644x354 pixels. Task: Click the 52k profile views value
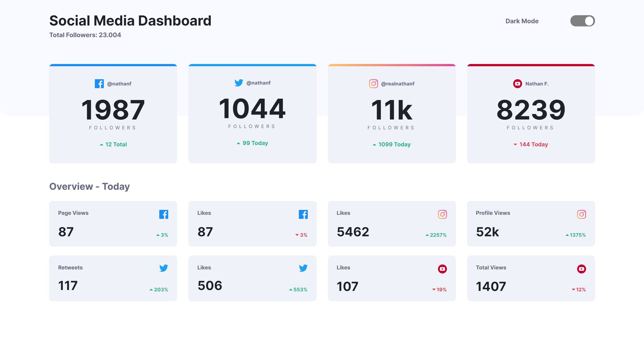[487, 232]
